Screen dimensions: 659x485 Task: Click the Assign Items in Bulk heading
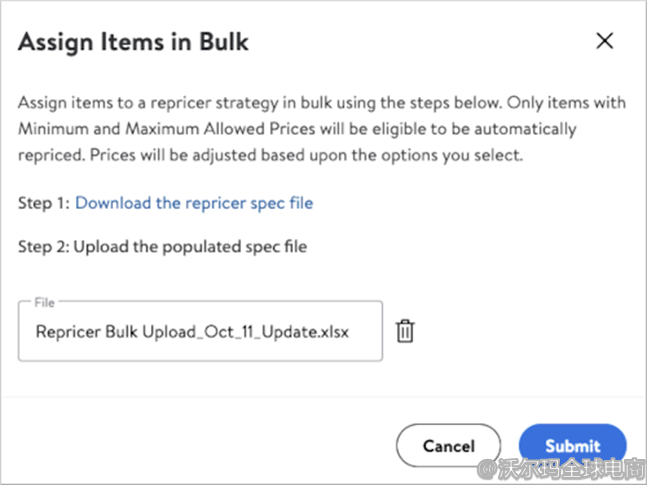[x=133, y=42]
